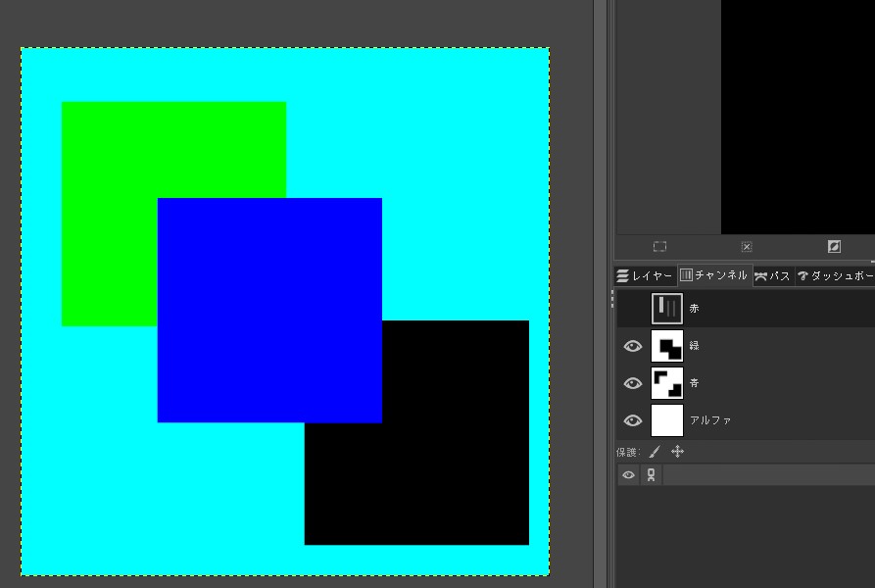
Task: Hide the 緑 (green) channel with its eye
Action: click(633, 346)
